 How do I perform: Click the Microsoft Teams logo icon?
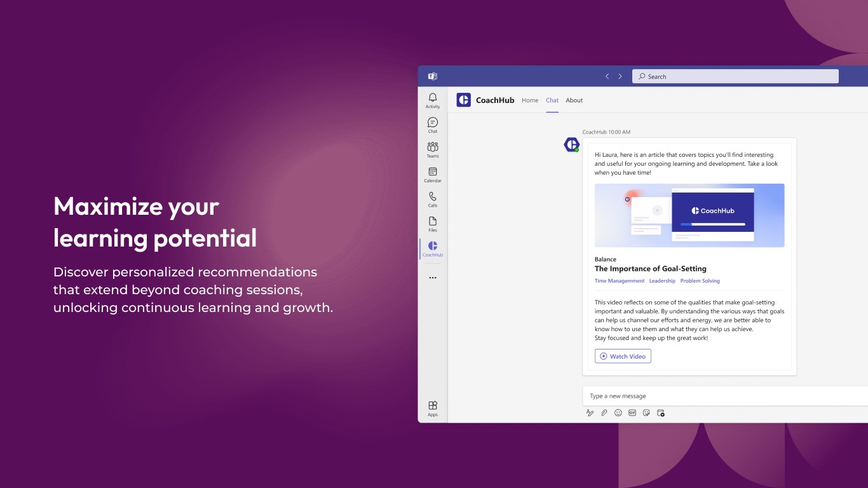tap(433, 76)
